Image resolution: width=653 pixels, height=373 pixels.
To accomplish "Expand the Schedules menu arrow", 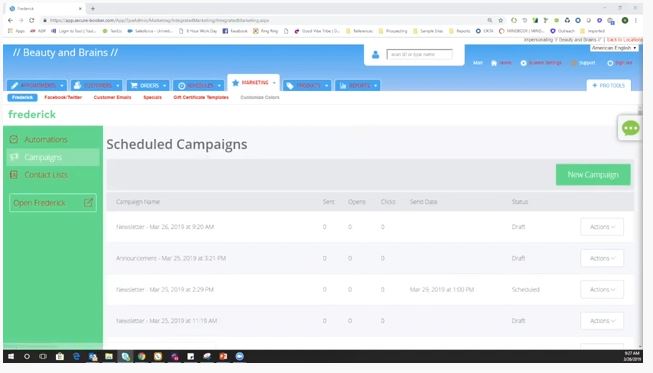I will 219,85.
